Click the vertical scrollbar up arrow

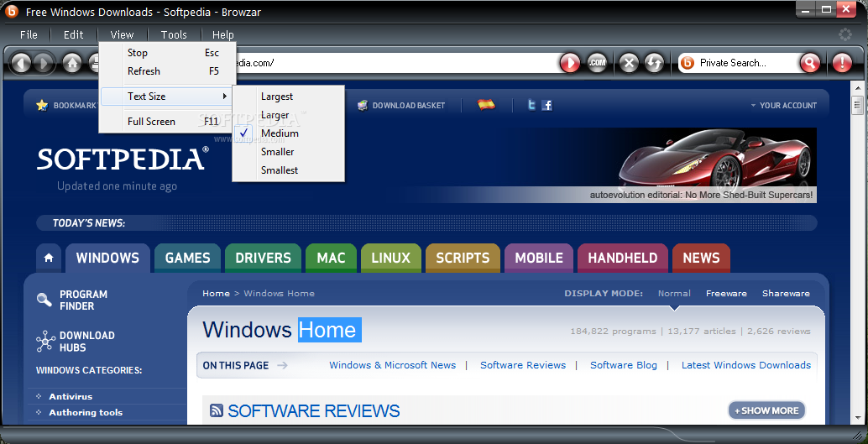858,87
